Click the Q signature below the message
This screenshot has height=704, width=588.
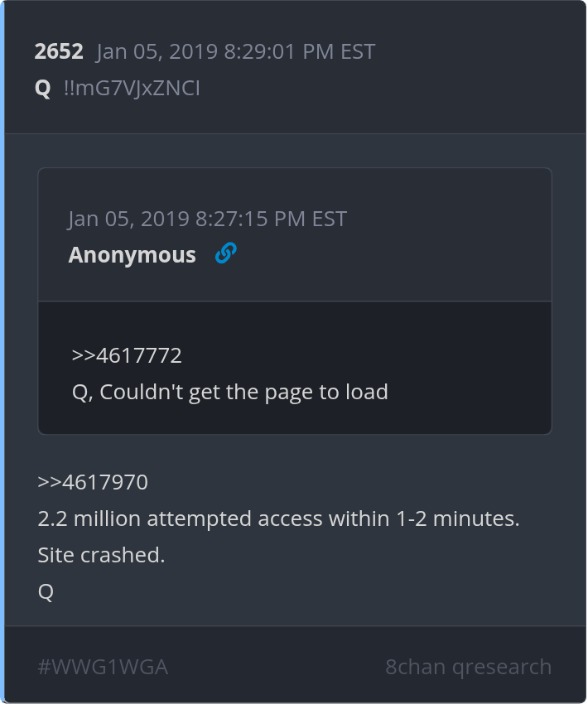46,591
